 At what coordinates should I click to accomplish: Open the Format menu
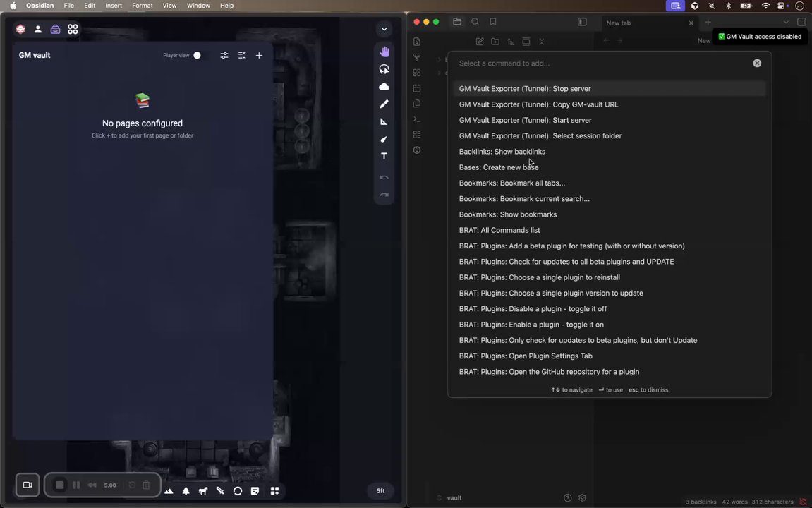(143, 6)
